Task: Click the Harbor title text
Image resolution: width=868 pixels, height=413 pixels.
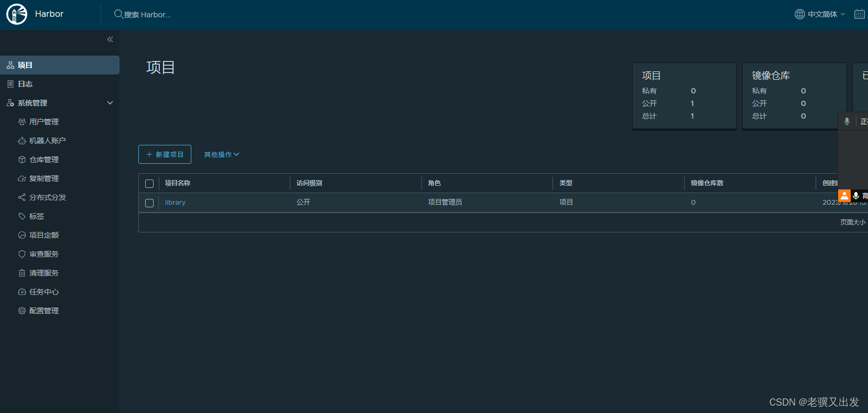Action: click(49, 14)
